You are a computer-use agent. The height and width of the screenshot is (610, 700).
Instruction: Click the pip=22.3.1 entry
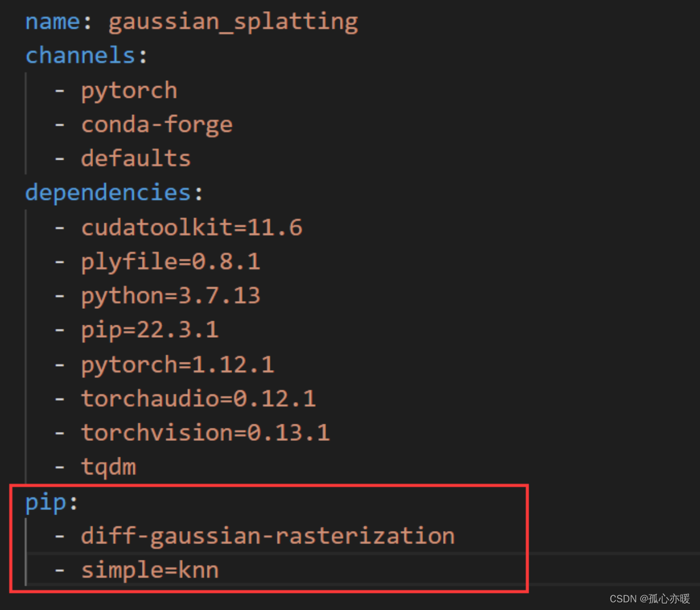click(150, 331)
